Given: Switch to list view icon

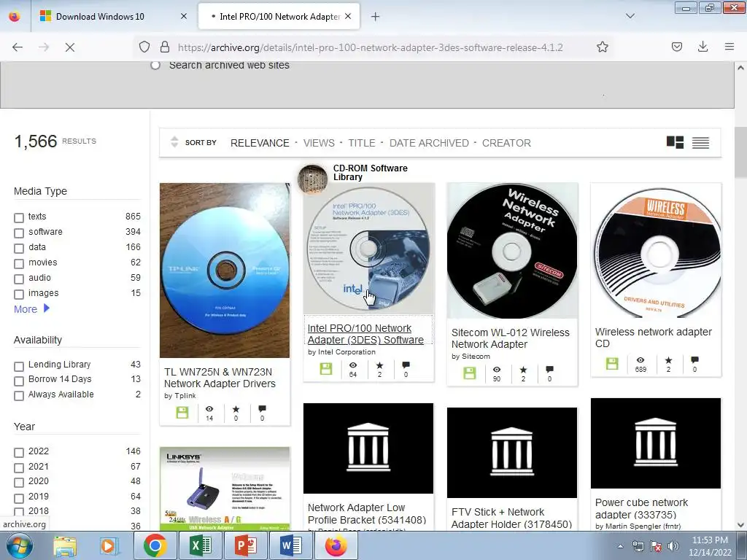Looking at the screenshot, I should click(700, 142).
